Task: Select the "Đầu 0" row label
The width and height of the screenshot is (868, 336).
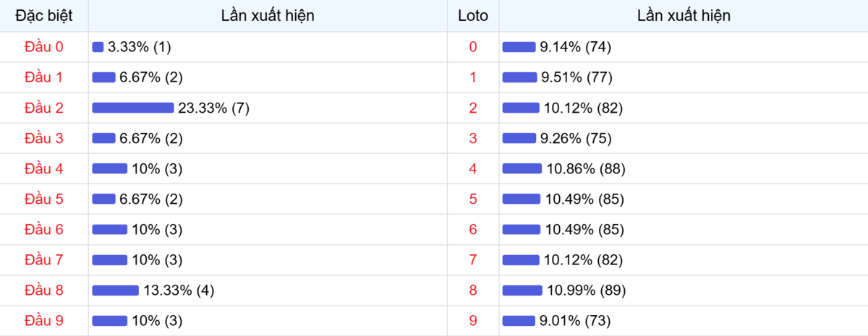Action: [44, 47]
